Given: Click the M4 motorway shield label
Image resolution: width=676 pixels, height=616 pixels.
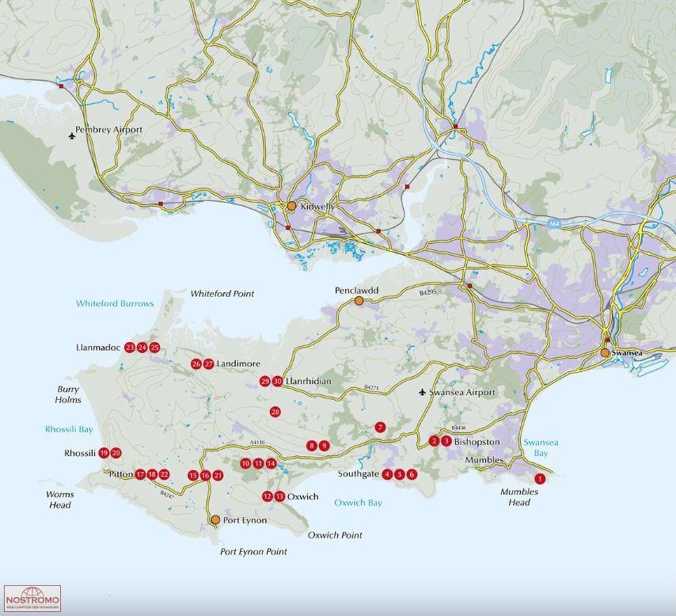Looking at the screenshot, I should (x=555, y=224).
